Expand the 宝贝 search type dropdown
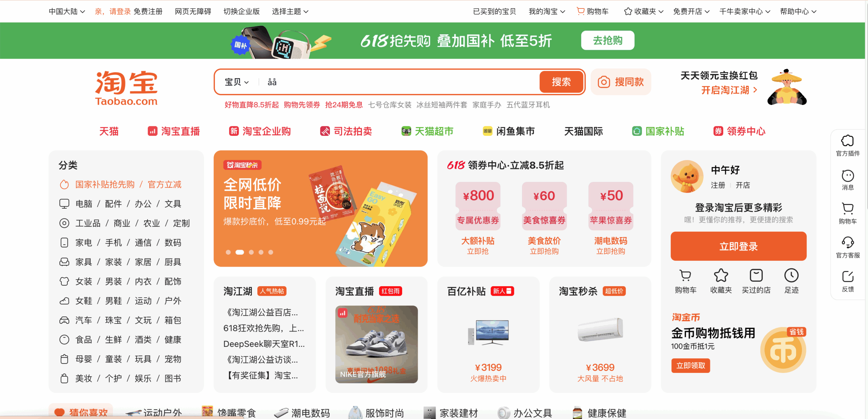Image resolution: width=868 pixels, height=419 pixels. [237, 82]
